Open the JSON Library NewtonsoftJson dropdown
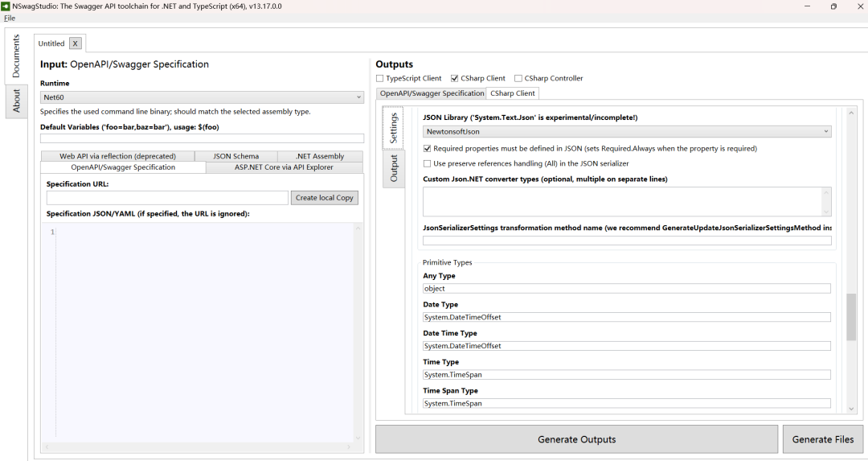The width and height of the screenshot is (868, 461). pyautogui.click(x=627, y=131)
